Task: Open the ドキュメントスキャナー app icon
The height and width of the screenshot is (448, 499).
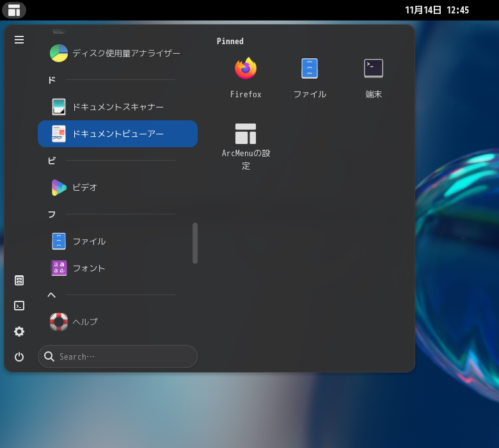Action: click(x=59, y=107)
